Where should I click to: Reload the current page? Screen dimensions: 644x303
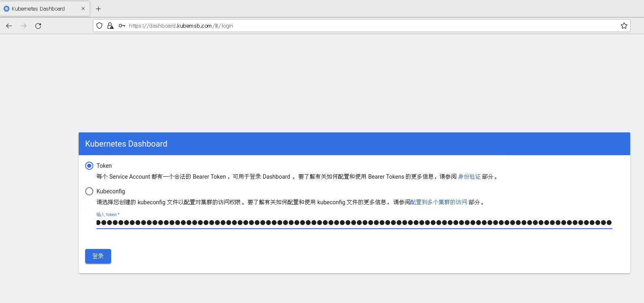coord(38,26)
